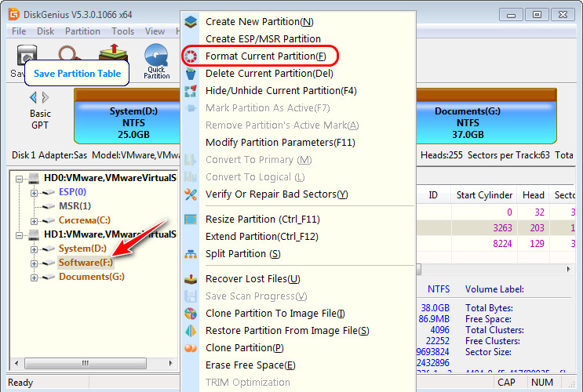Open the Tools menu

122,31
